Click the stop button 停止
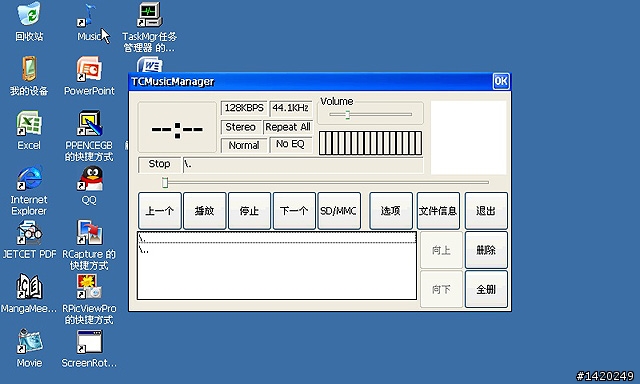The height and width of the screenshot is (384, 640). (x=249, y=211)
